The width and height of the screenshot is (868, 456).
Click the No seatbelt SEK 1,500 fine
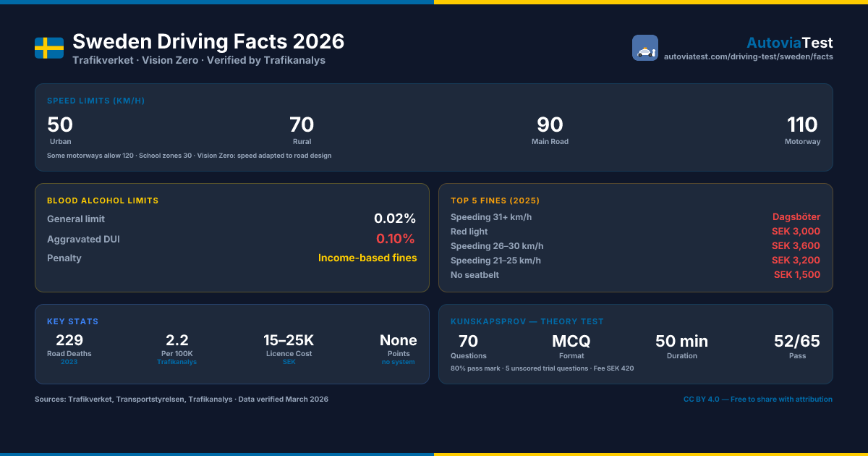point(797,275)
